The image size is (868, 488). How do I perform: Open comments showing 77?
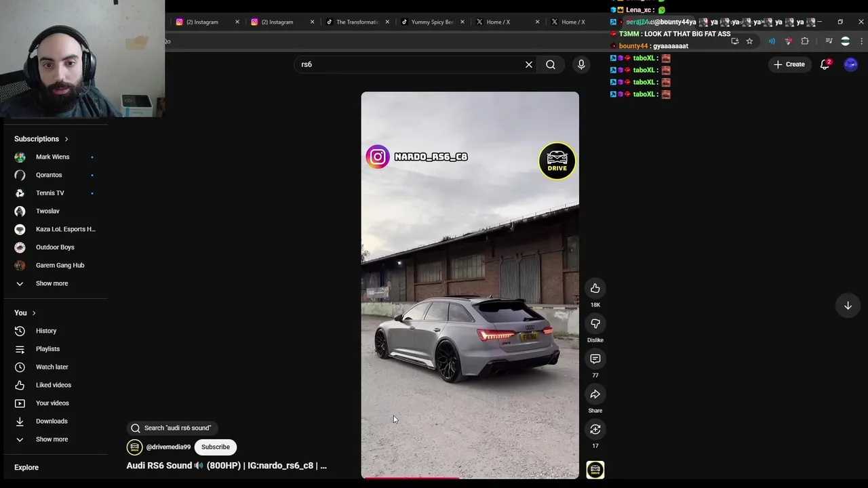[595, 359]
